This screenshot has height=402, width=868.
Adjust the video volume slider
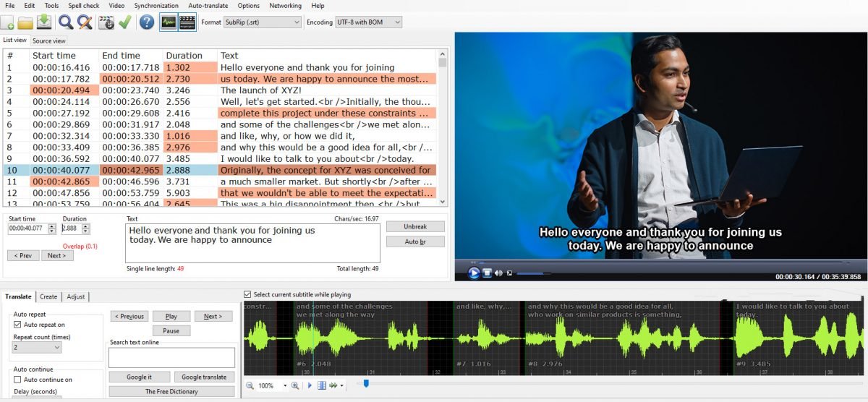533,273
